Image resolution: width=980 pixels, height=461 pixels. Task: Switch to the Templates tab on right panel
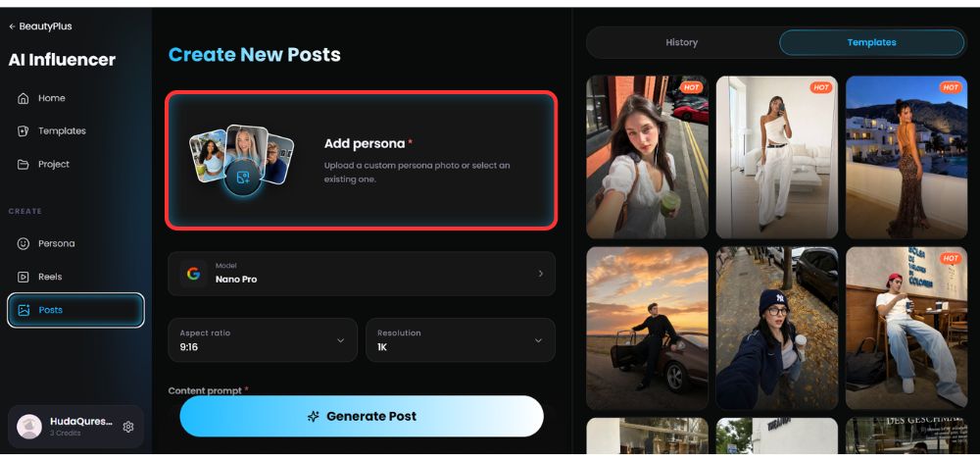871,42
